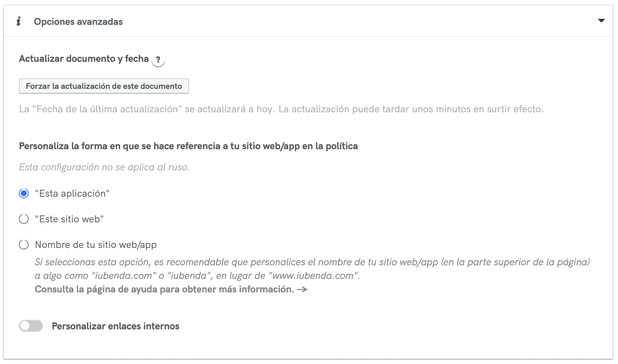Click the Actualizar documento y fecha heading

click(x=84, y=59)
